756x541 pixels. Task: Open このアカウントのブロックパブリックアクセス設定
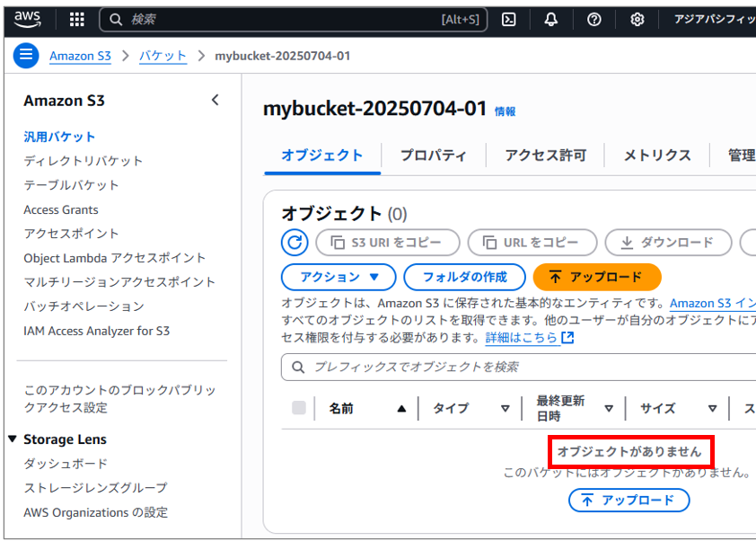click(x=119, y=399)
